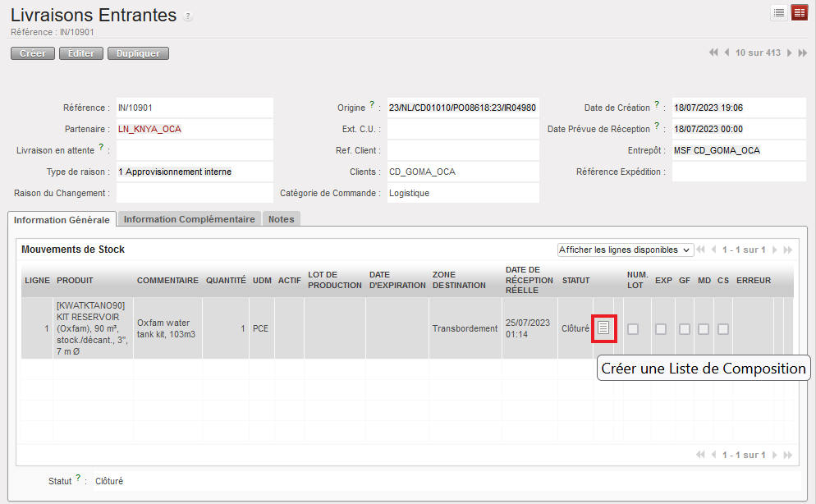Toggle the EXP checkbox in row
816x504 pixels.
click(661, 328)
